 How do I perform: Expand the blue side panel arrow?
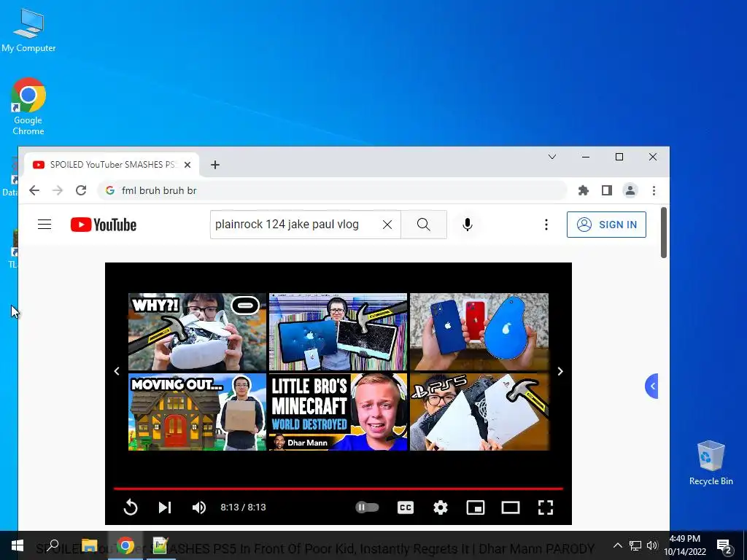651,386
